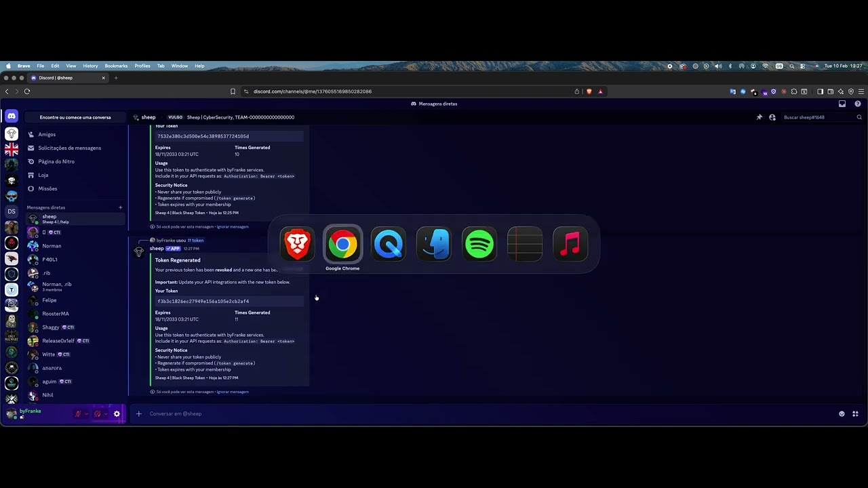Image resolution: width=868 pixels, height=488 pixels.
Task: Open DM with F40L1
Action: [75, 260]
